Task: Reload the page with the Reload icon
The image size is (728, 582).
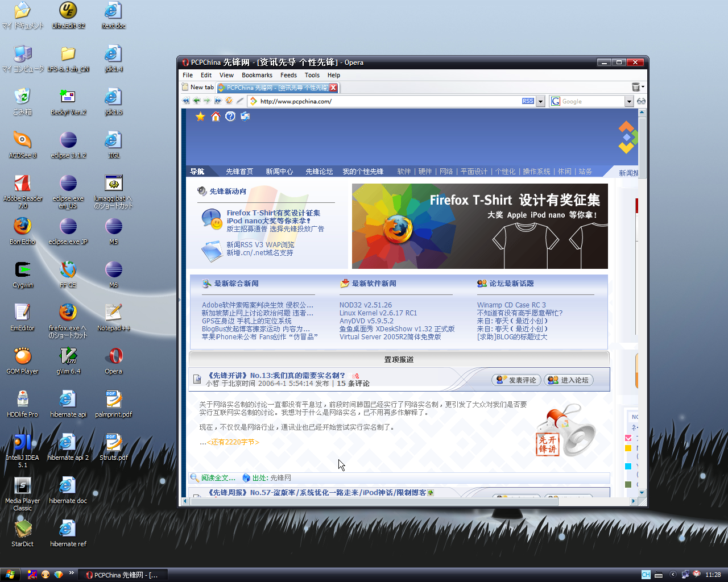Action: [229, 101]
